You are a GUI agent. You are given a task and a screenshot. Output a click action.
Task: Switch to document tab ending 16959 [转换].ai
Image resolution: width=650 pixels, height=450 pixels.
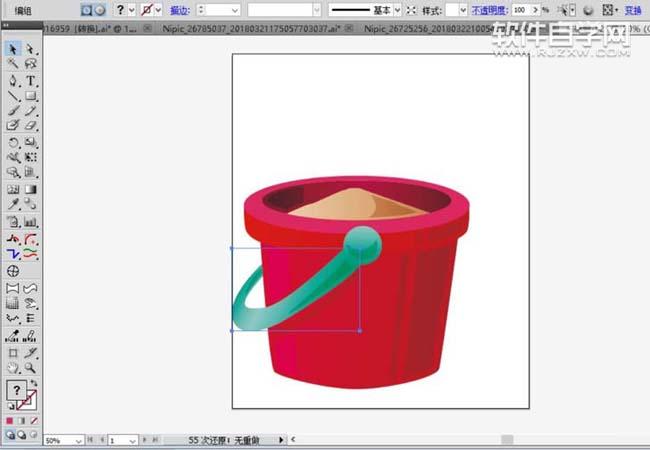click(92, 29)
